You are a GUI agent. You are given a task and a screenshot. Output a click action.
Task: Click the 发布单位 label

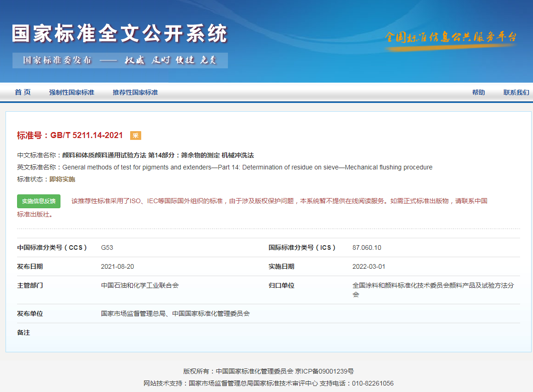click(30, 314)
